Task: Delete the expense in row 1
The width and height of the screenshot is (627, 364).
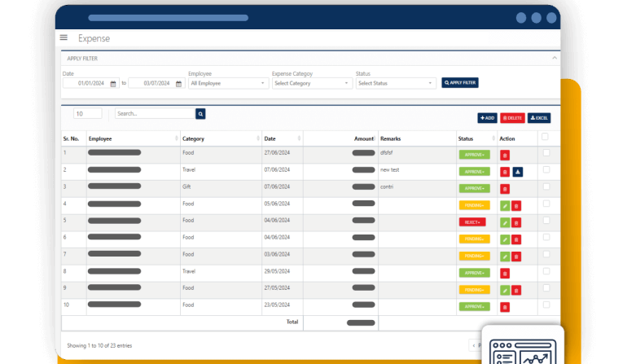Action: tap(505, 156)
